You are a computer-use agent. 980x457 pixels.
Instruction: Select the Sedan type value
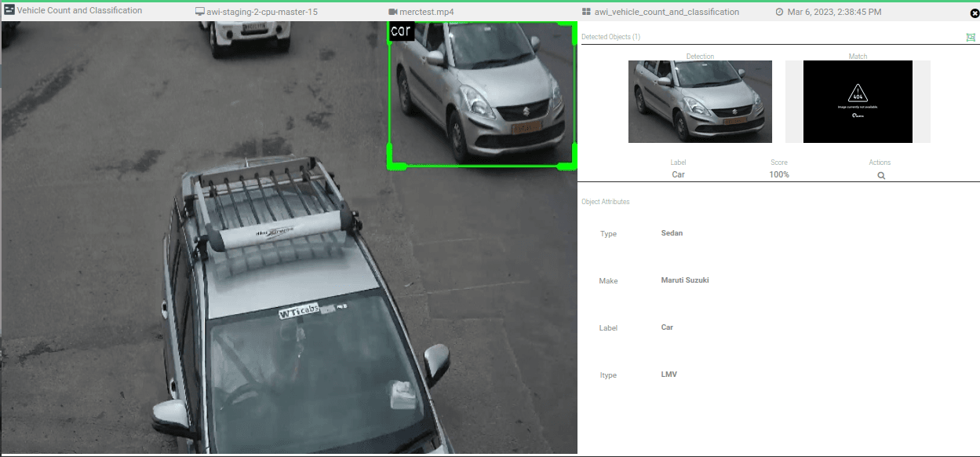672,233
